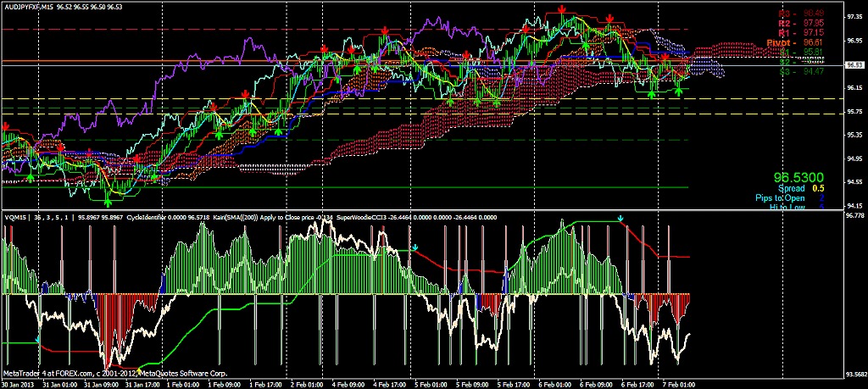Click the current price marker 96.53 on the price axis
Viewport: 868px width, 389px height.
click(854, 64)
